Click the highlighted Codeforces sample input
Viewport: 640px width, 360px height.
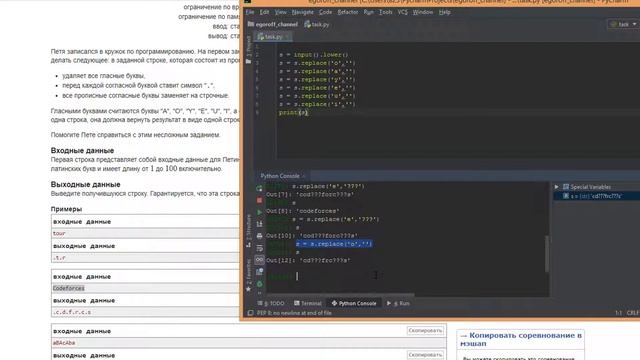[x=69, y=288]
